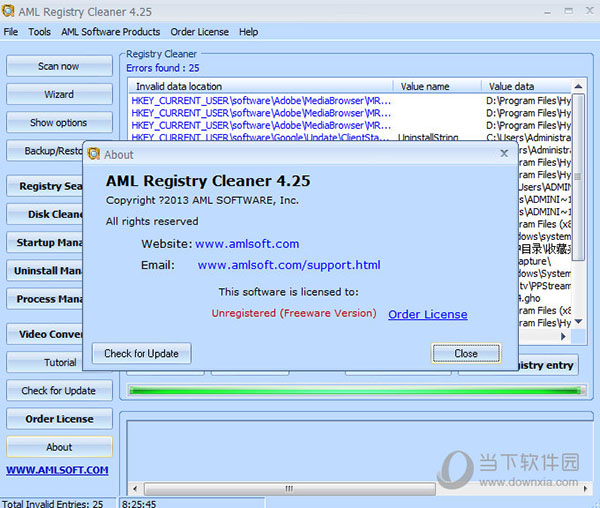The width and height of the screenshot is (600, 508).
Task: Select the third Adobe MediaBrowser registry row
Action: pyautogui.click(x=350, y=125)
